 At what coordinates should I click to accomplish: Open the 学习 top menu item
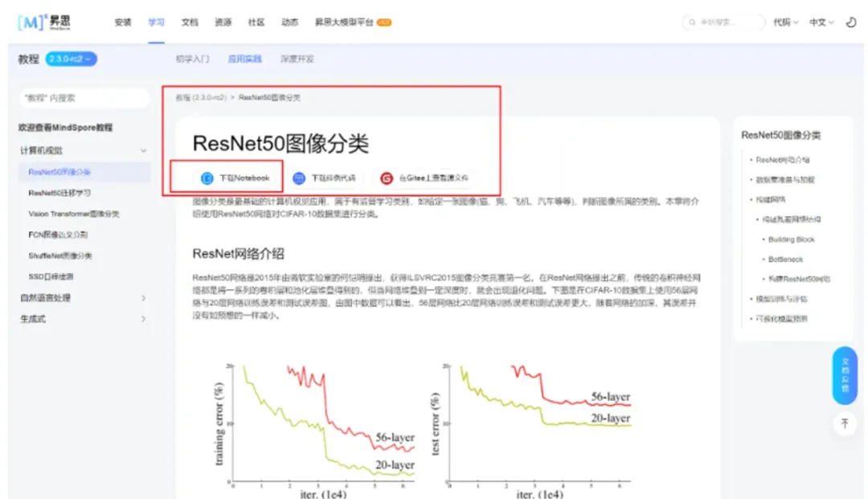point(156,22)
